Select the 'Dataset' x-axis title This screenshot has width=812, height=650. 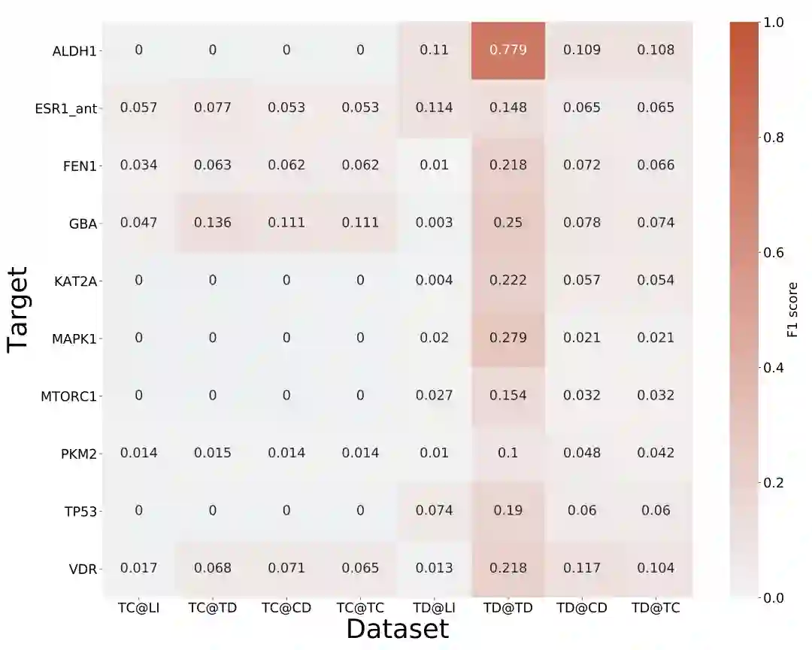click(397, 629)
